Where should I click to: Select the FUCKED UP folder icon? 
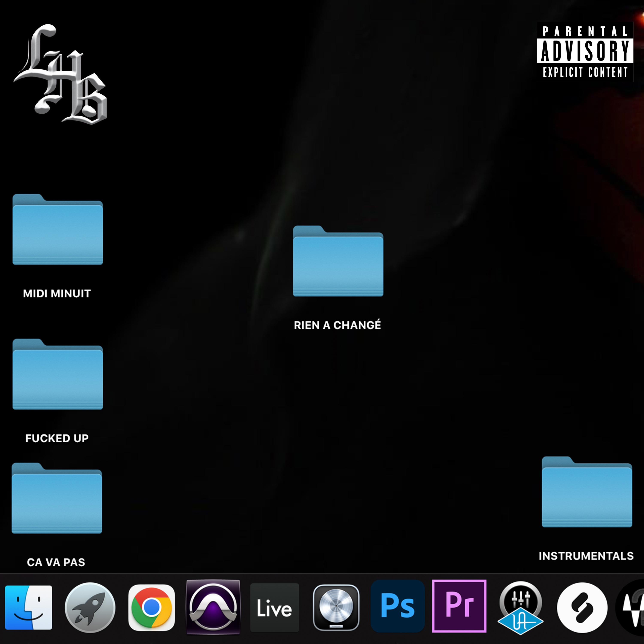point(58,375)
